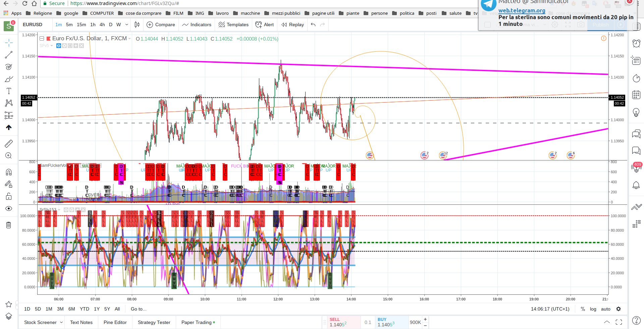Toggle SFv5 indicator visibility eye
644x329 pixels.
[x=59, y=46]
